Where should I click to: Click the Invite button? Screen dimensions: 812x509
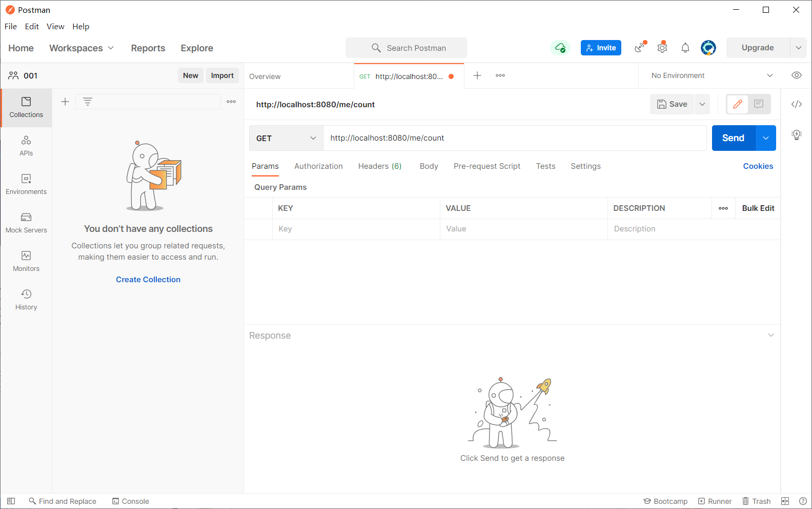tap(601, 48)
